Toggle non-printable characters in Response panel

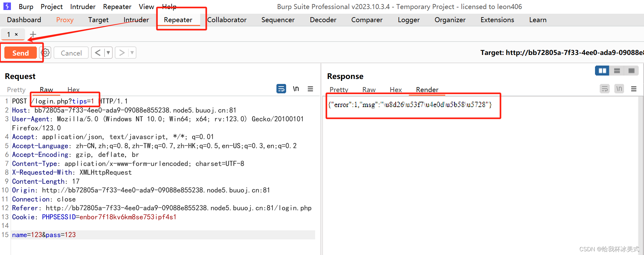click(x=619, y=89)
